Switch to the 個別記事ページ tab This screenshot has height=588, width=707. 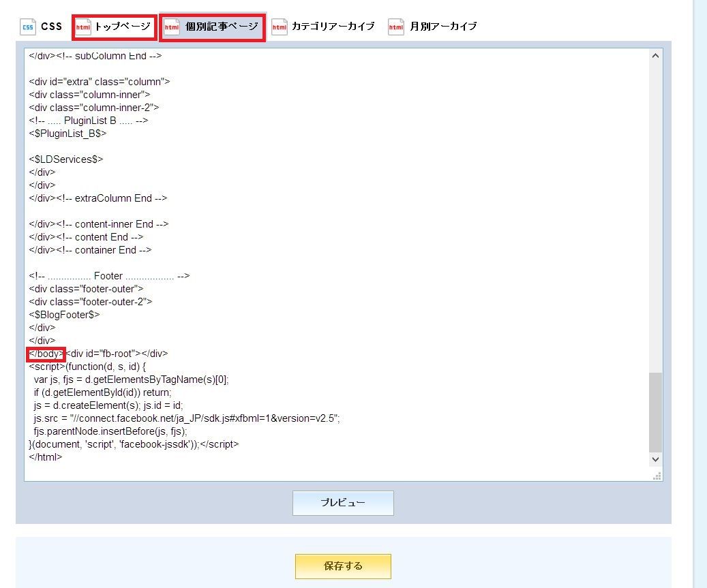(212, 27)
